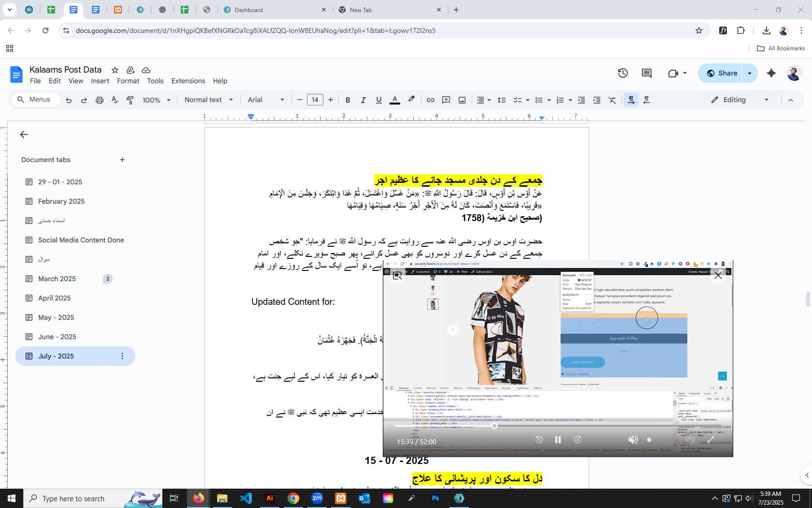Clear formatting of selected text
Viewport: 812px width, 508px height.
(x=612, y=100)
